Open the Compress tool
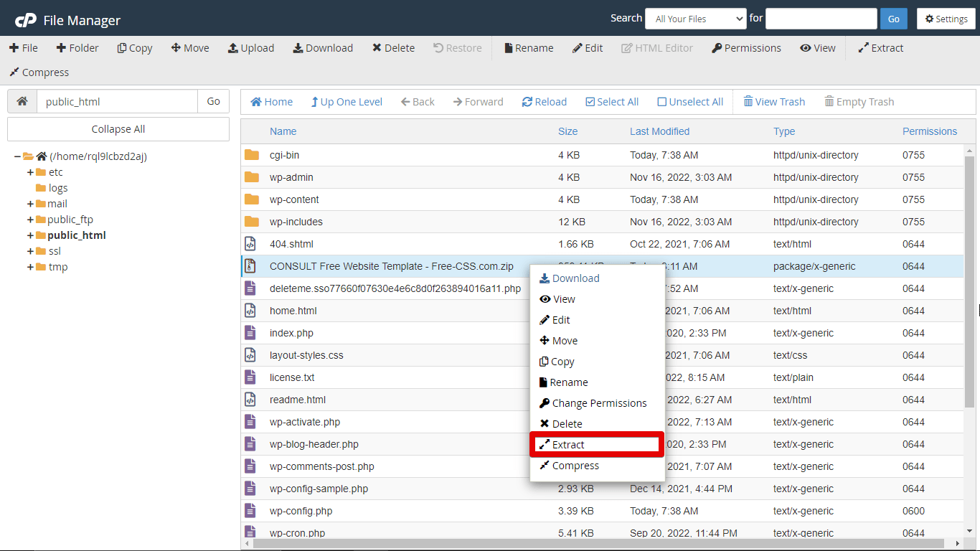 38,72
